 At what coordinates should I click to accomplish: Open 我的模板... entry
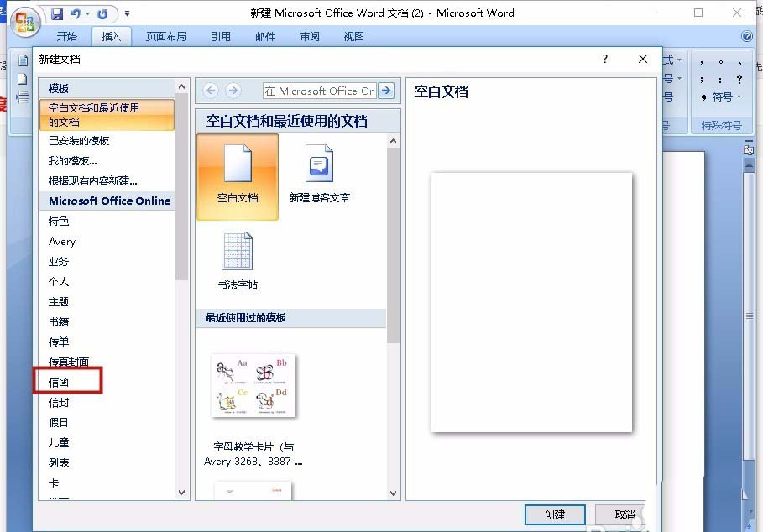[x=72, y=161]
